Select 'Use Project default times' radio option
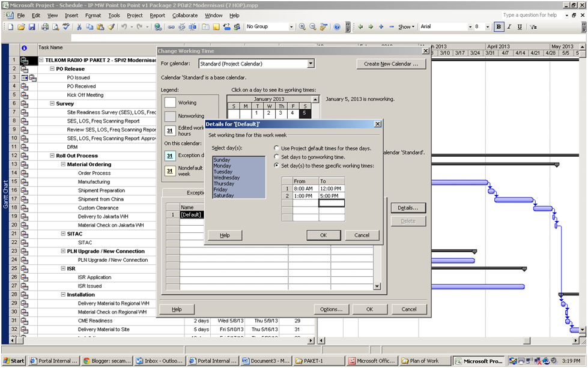Viewport: 588px width, 368px height. tap(276, 148)
